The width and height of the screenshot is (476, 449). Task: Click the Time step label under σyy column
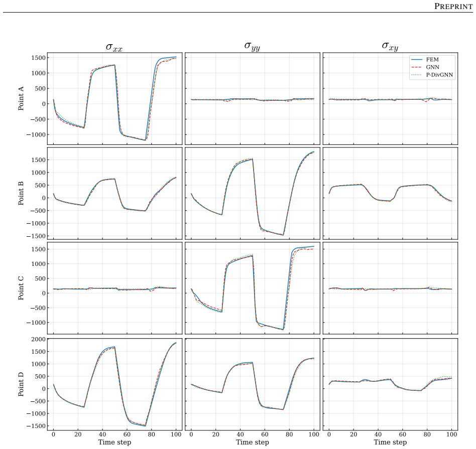pos(252,442)
